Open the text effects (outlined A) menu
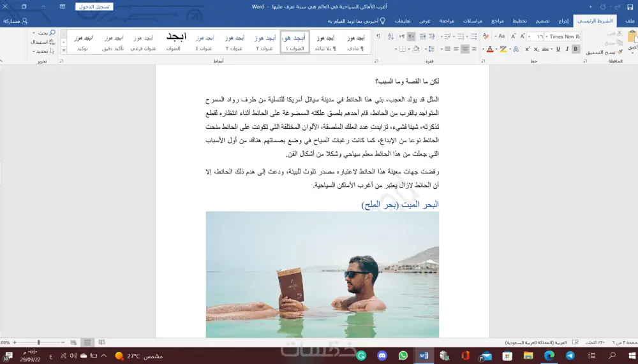The image size is (638, 364). point(516,49)
